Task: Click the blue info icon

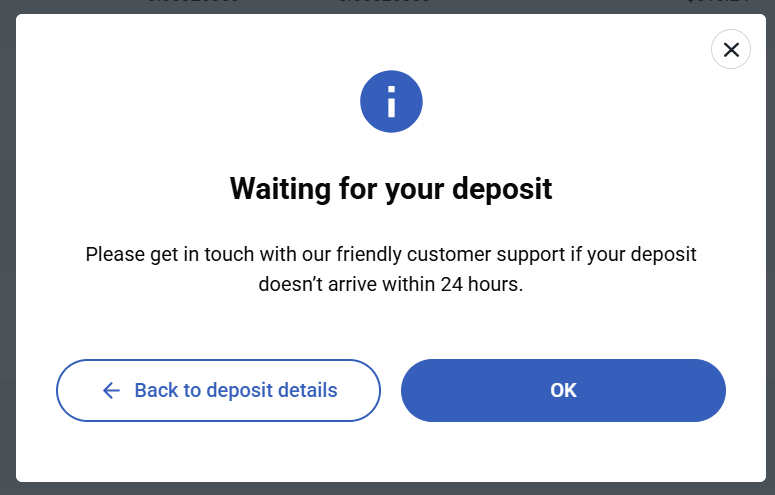Action: (x=391, y=101)
